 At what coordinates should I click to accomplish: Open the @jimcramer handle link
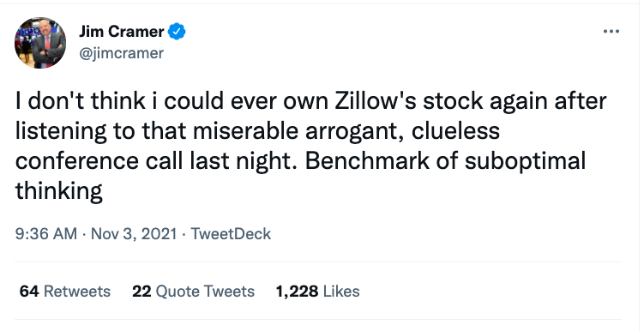click(121, 53)
